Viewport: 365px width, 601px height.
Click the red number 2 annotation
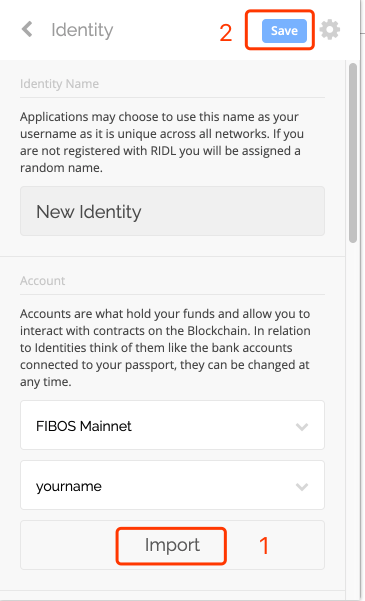[226, 33]
